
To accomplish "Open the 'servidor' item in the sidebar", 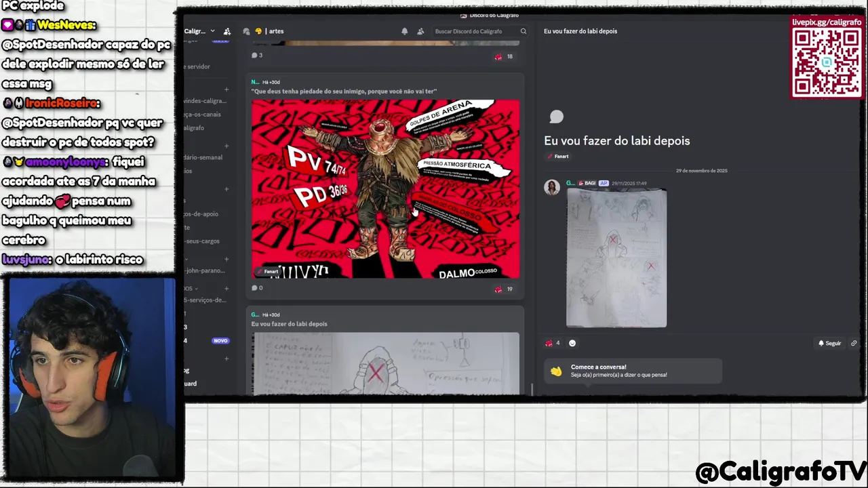I will (197, 66).
